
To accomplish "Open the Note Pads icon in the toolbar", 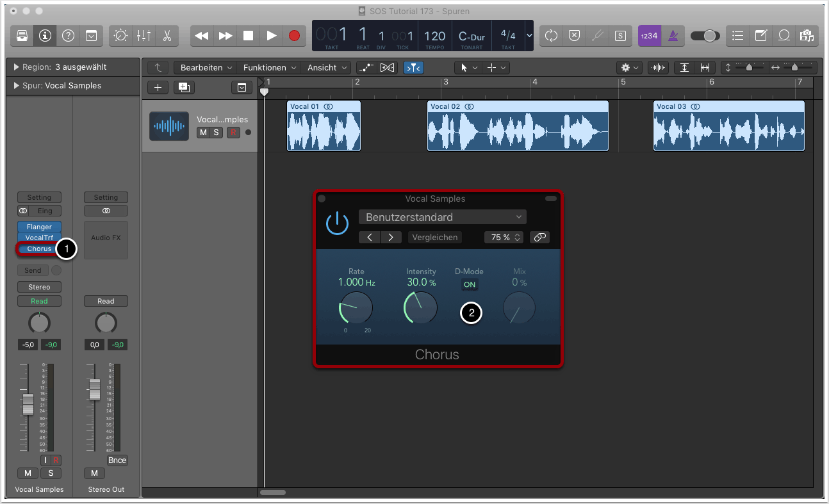I will [761, 36].
